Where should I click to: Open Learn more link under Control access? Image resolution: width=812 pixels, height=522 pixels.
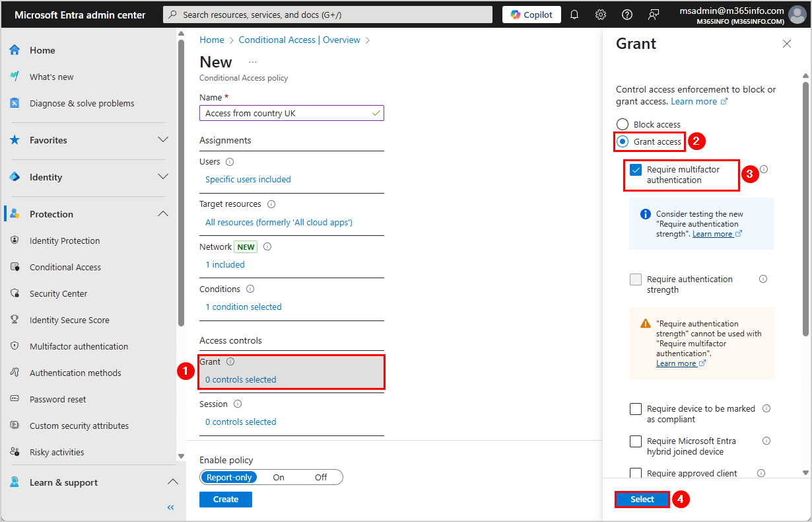click(699, 101)
